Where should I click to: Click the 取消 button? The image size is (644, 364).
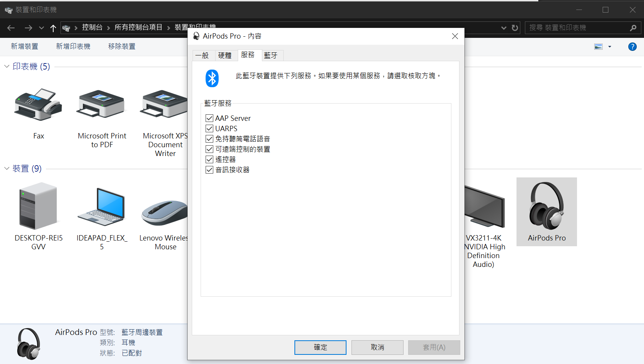(378, 348)
